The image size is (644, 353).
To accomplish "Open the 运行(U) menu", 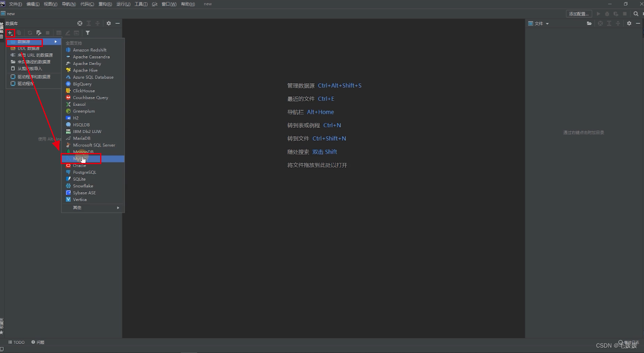I will point(123,4).
